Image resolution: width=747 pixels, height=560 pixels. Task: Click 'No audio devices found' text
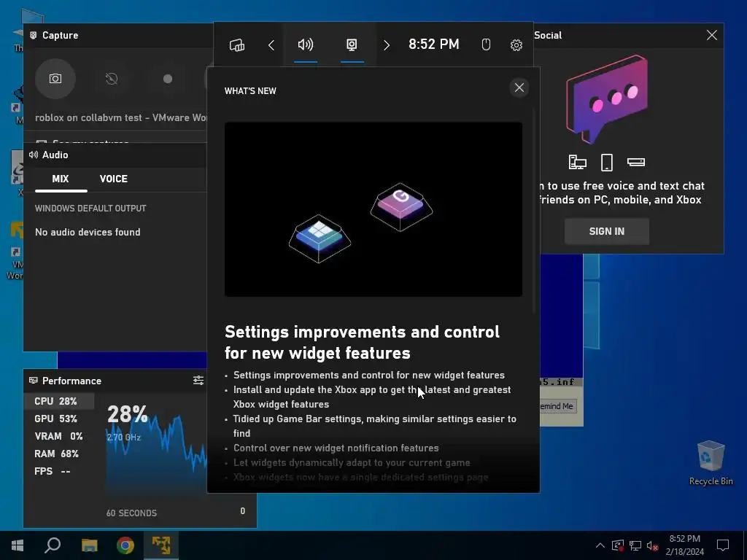pyautogui.click(x=88, y=232)
